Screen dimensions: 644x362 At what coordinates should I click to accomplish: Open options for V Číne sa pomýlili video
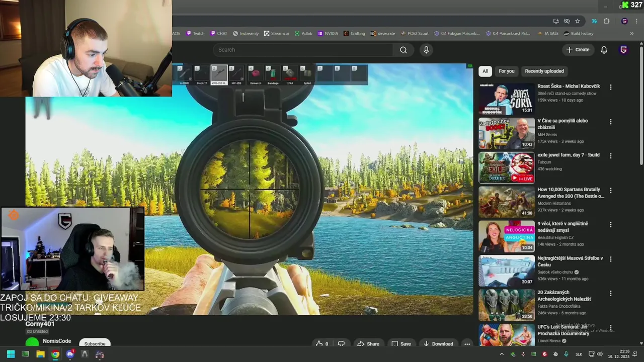tap(611, 122)
